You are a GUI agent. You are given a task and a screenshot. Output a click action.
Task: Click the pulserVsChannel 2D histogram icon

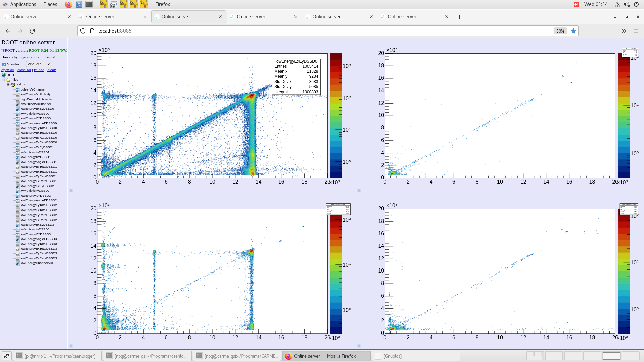coord(17,89)
